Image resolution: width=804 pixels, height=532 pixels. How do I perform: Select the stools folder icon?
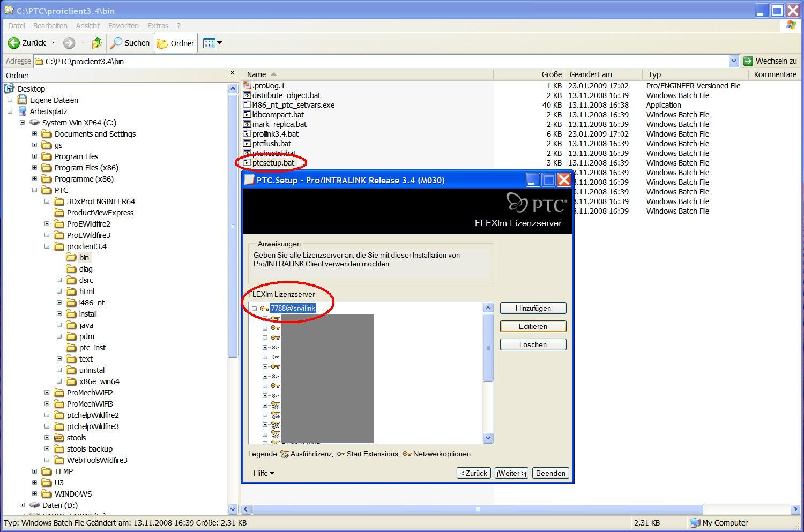point(59,438)
